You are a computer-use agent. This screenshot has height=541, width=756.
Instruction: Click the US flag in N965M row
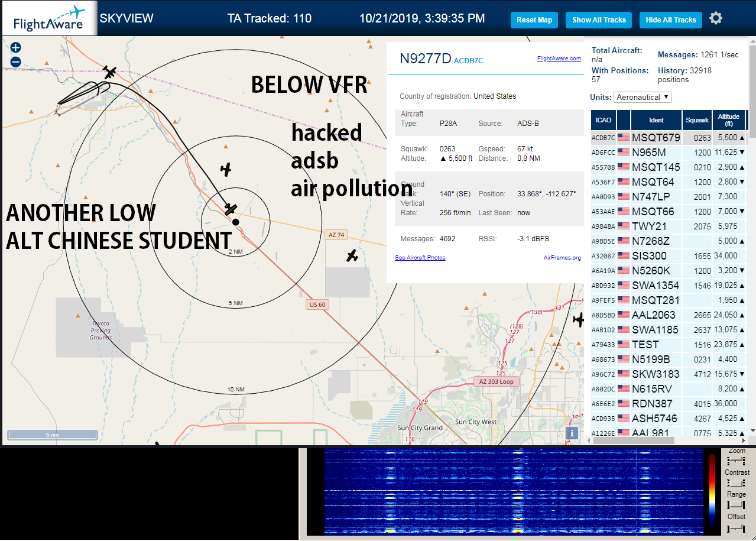624,152
